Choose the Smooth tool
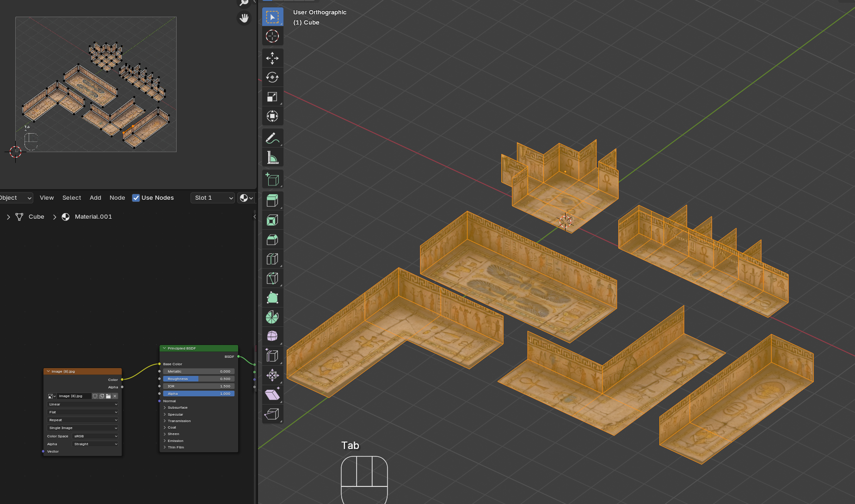Screen dimensions: 855x504 pos(272,336)
